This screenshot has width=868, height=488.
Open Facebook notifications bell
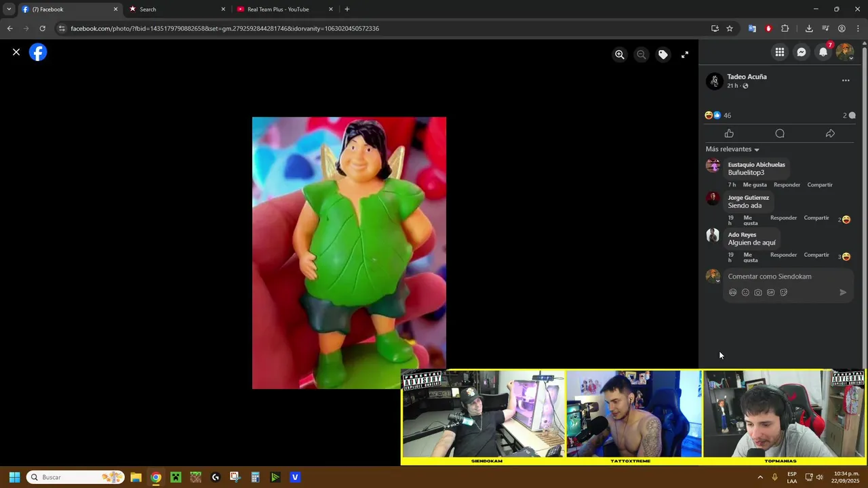click(x=823, y=52)
